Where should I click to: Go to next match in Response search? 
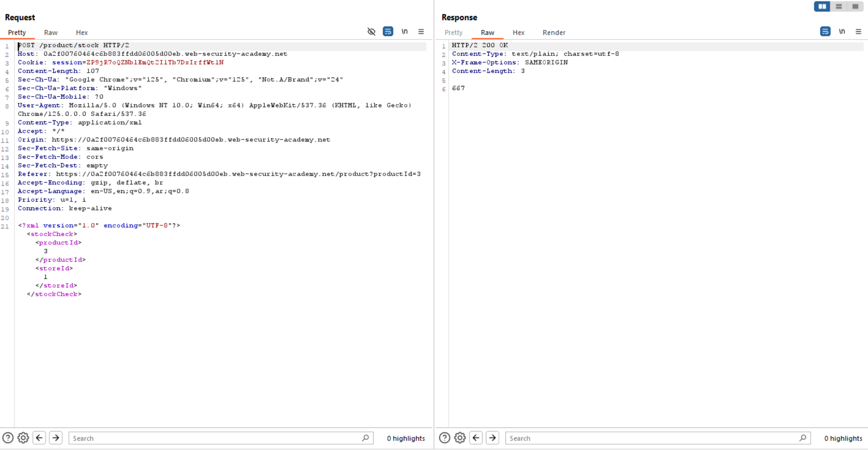(492, 438)
